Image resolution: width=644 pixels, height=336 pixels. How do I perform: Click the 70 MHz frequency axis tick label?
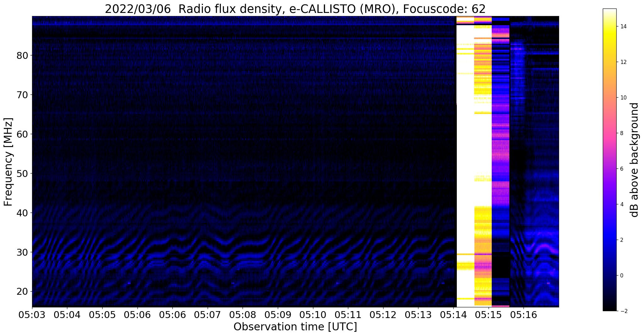tap(22, 95)
